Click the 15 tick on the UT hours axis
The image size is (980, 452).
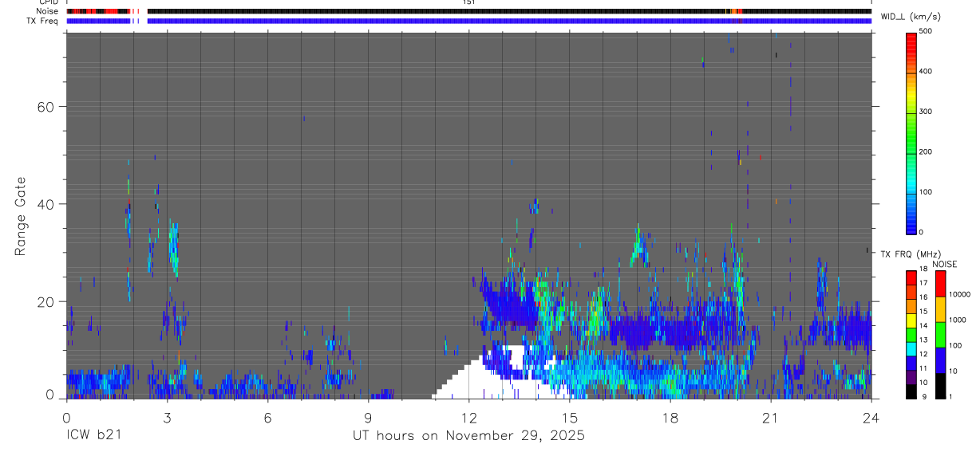coord(570,417)
